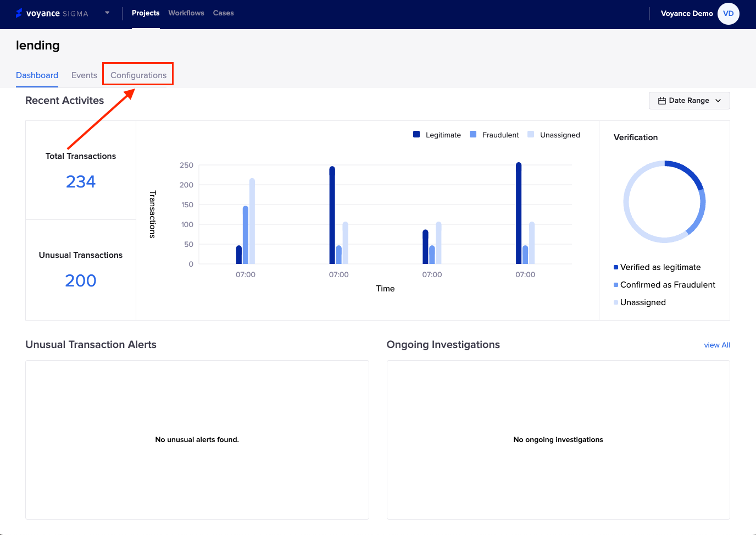
Task: Click the Verification donut chart
Action: coord(664,202)
